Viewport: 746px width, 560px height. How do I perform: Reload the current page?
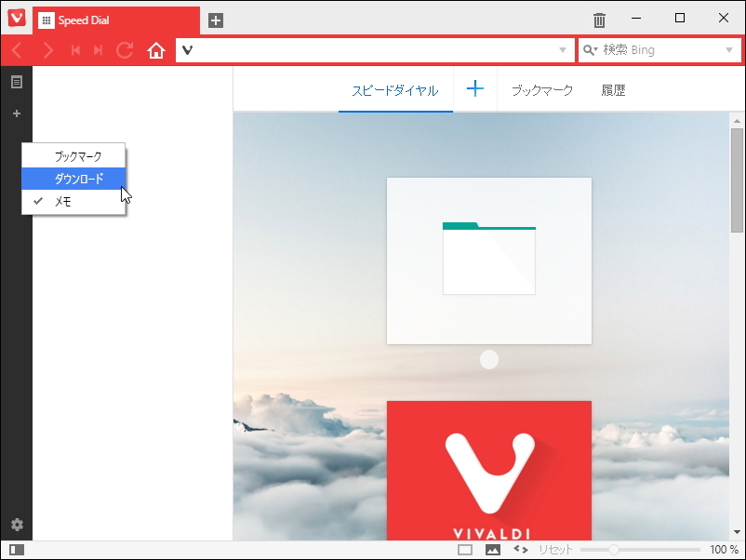coord(125,50)
